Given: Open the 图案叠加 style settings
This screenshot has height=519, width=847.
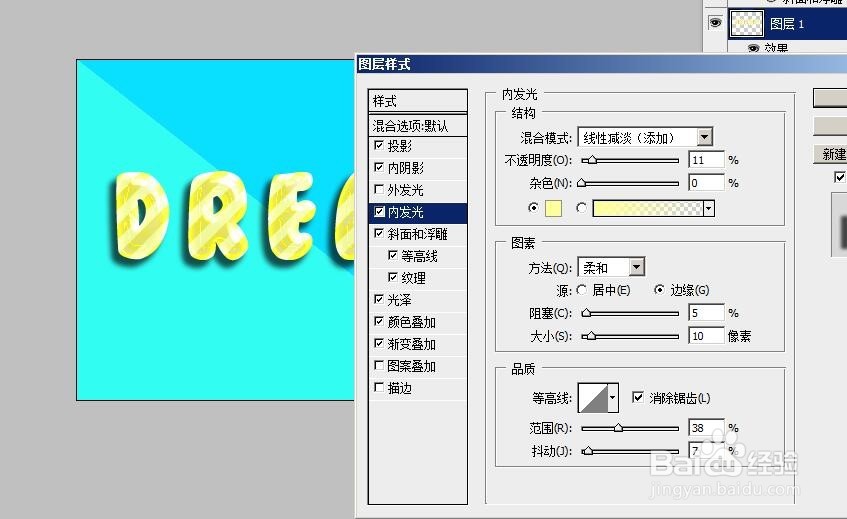Looking at the screenshot, I should coord(412,366).
